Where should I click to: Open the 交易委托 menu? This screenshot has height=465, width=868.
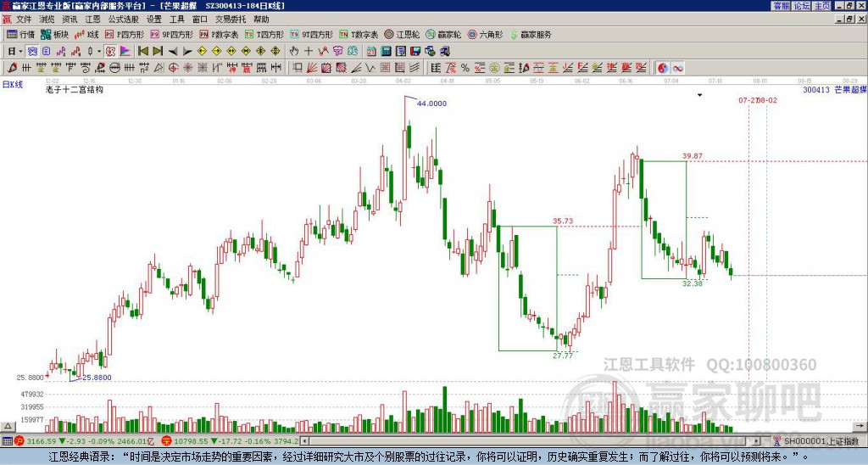[x=231, y=20]
